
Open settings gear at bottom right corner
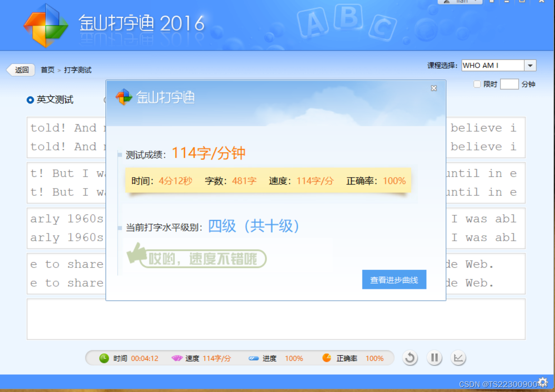pos(542,381)
